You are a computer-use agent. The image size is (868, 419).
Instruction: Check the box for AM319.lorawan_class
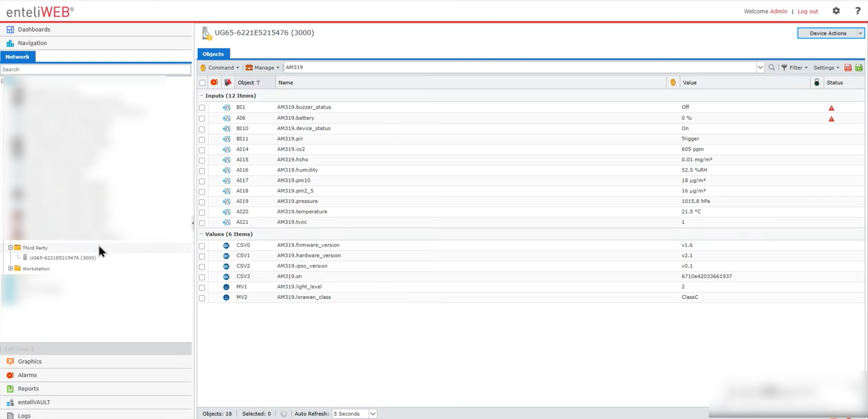(x=202, y=298)
